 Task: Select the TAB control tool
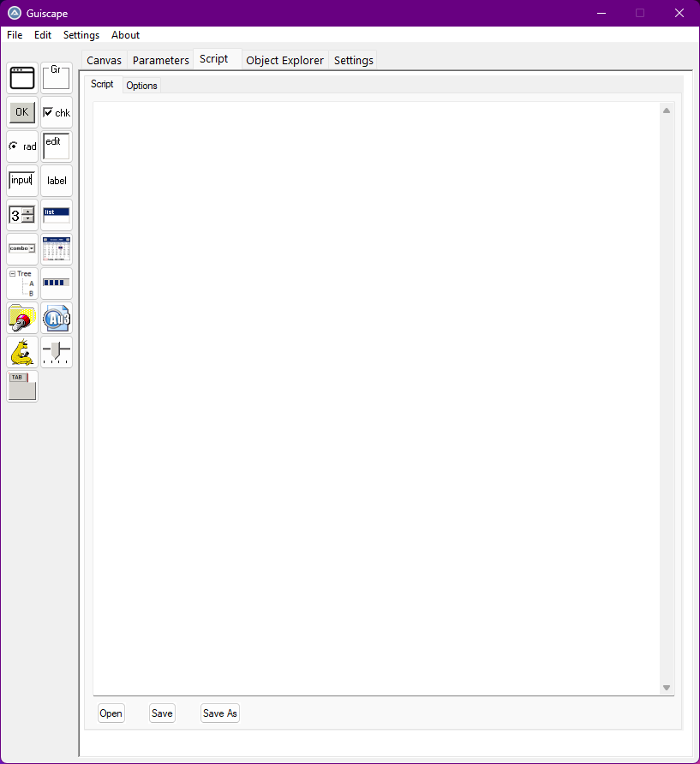22,386
